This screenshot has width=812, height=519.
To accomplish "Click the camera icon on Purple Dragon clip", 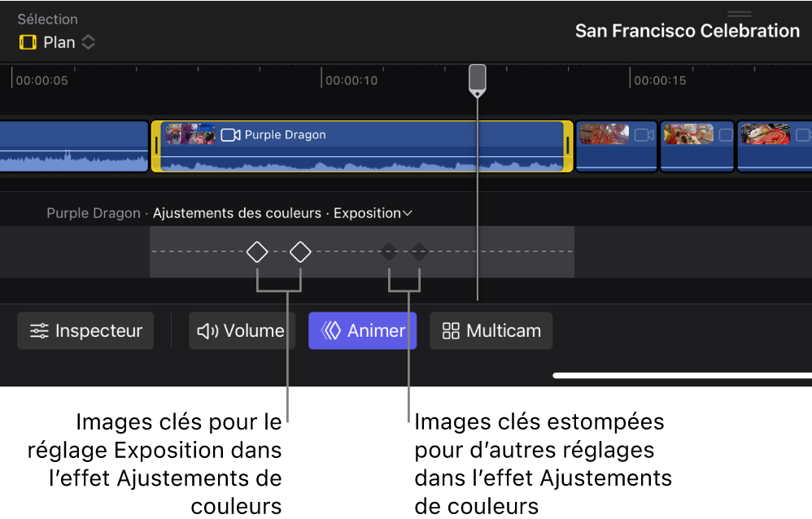I will click(x=230, y=135).
